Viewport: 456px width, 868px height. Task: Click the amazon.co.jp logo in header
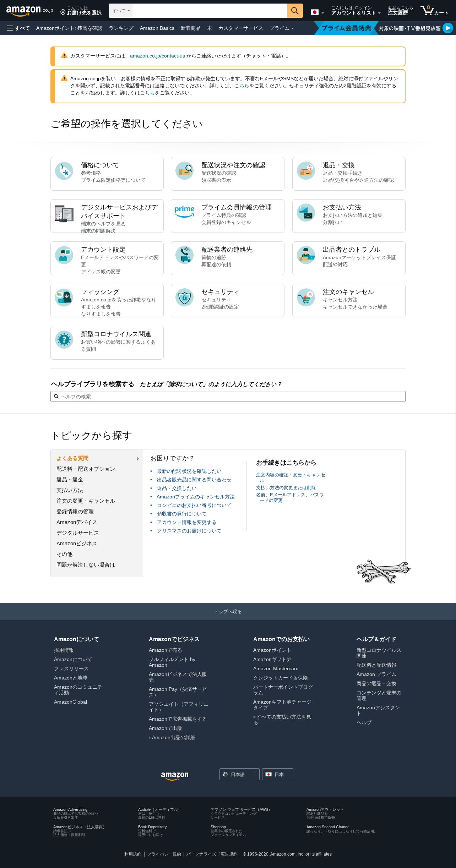29,11
